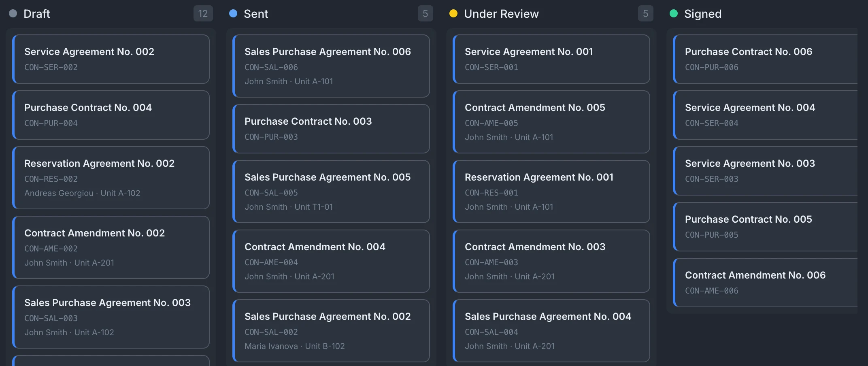Select Reservation Agreement No. 002 card
868x366 pixels.
tap(111, 178)
